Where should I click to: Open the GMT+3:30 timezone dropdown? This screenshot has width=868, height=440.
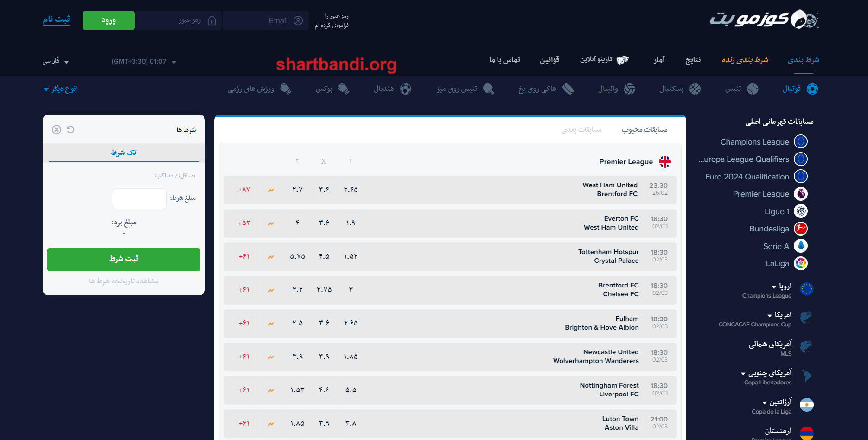[144, 61]
